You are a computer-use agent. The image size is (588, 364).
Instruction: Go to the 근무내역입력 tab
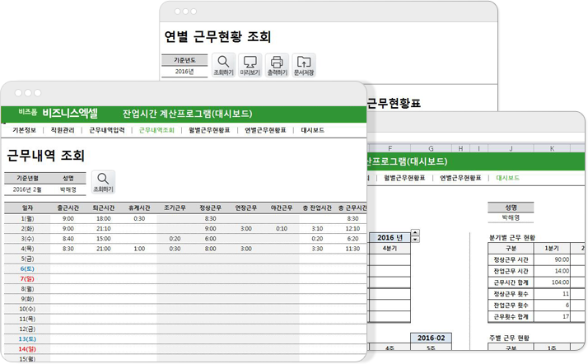[x=107, y=130]
